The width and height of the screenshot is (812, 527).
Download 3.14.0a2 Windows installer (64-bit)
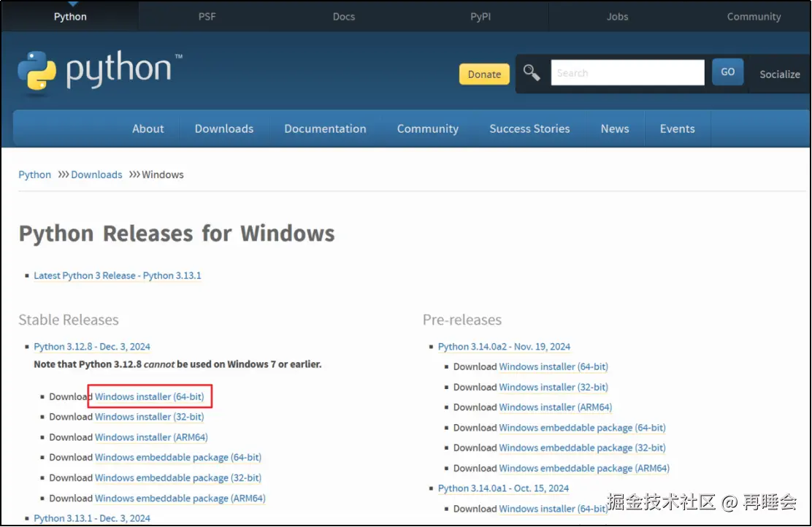(x=554, y=366)
